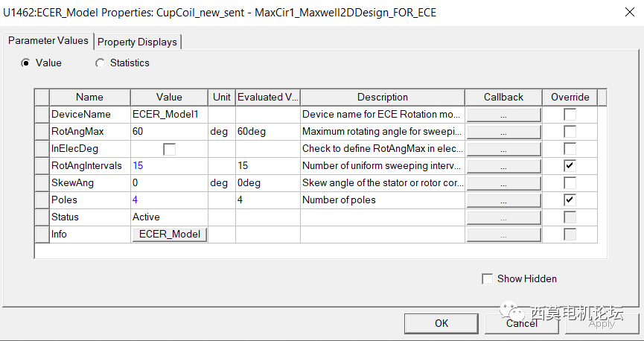Enable the Show Hidden checkbox

(x=488, y=278)
